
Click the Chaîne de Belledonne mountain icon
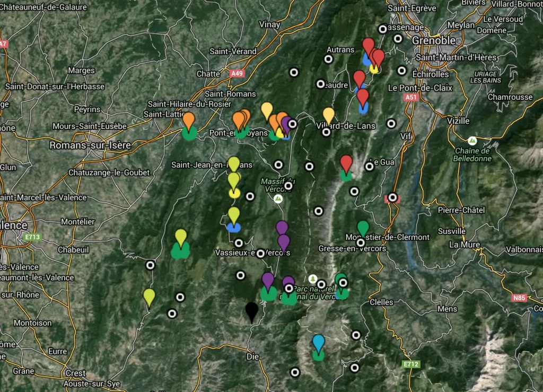click(x=472, y=141)
